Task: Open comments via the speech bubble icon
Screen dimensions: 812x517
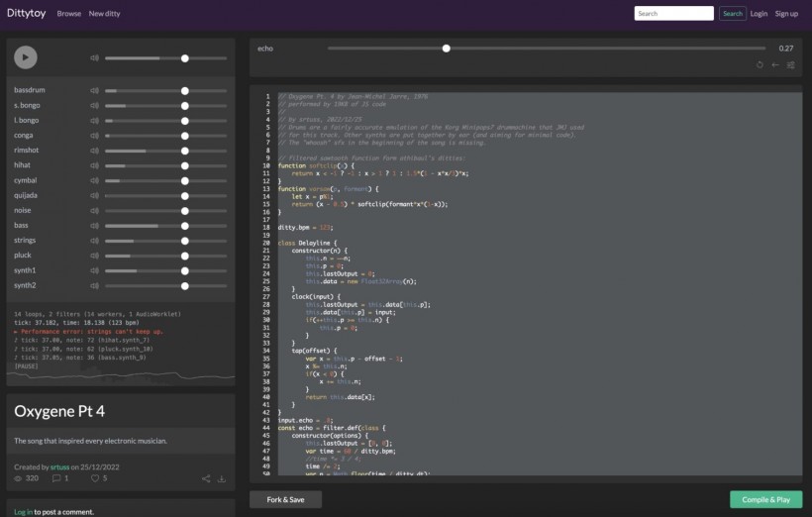Action: pos(56,478)
